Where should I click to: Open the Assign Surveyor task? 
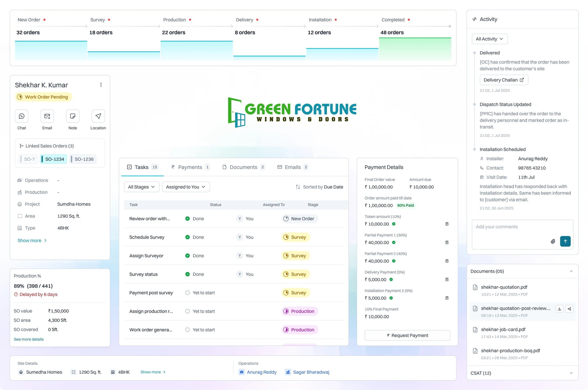coord(234,256)
